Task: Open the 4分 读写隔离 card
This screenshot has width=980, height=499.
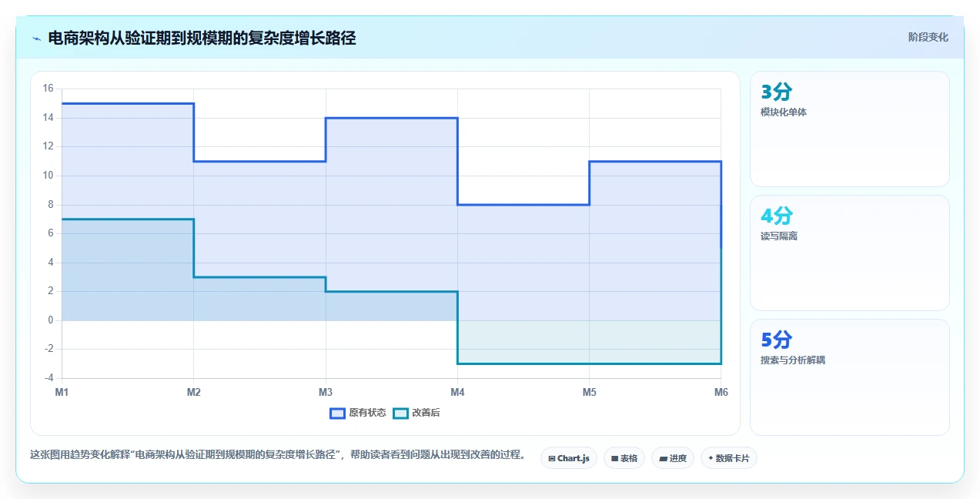Action: click(849, 253)
